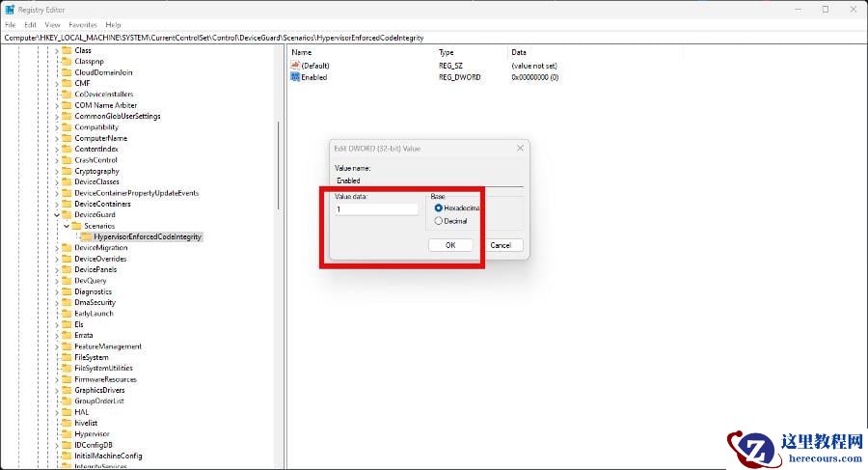Select the EarlyLaunch folder icon
Image resolution: width=868 pixels, height=470 pixels.
point(67,313)
